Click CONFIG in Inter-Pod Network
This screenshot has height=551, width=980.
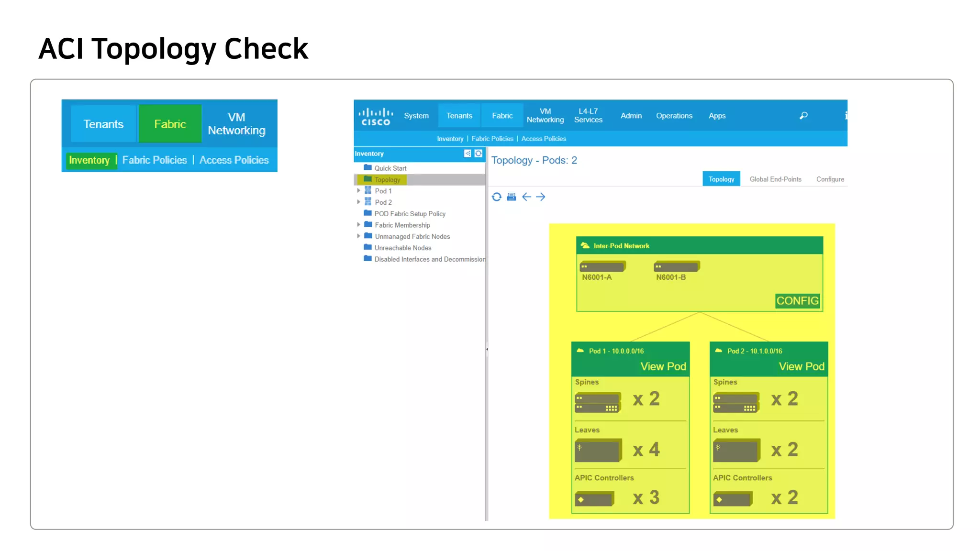coord(797,301)
